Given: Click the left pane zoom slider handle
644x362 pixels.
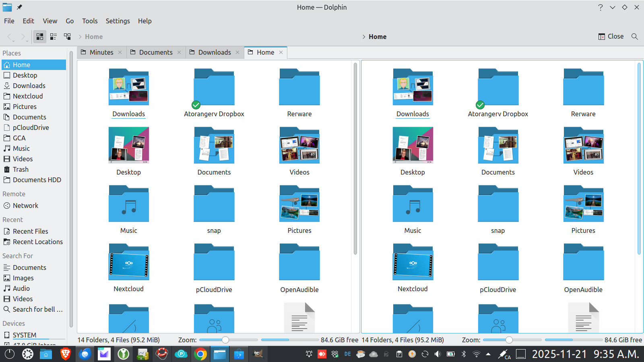Looking at the screenshot, I should (225, 340).
